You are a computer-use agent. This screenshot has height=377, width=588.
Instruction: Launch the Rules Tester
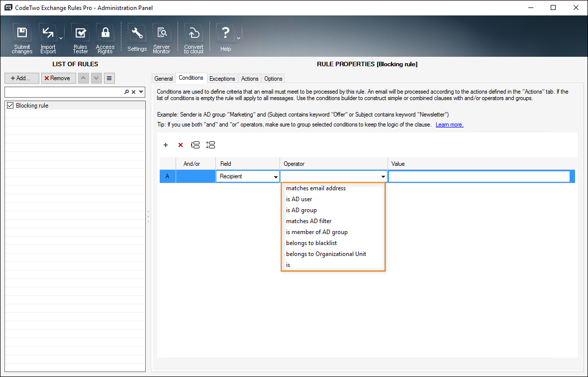(80, 39)
